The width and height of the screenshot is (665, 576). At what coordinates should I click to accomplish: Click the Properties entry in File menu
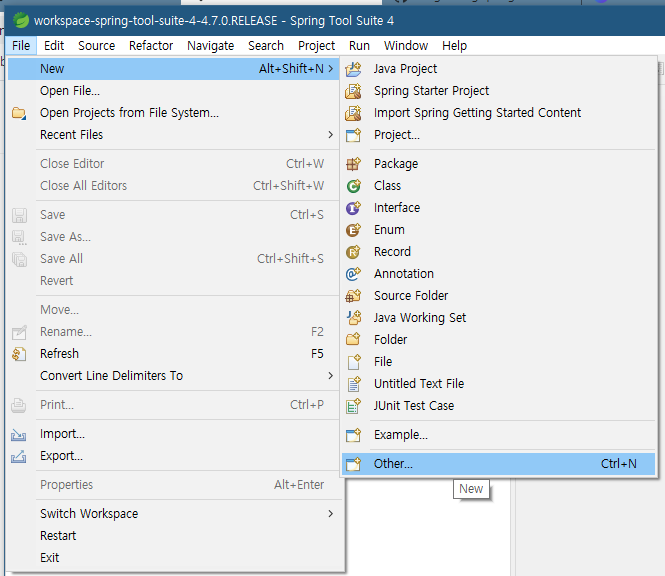tap(173, 485)
